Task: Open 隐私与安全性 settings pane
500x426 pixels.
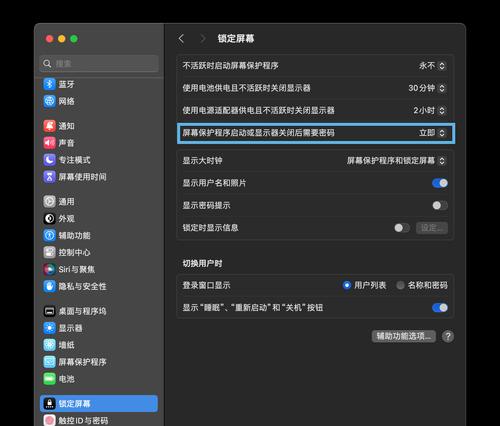Action: [99, 286]
